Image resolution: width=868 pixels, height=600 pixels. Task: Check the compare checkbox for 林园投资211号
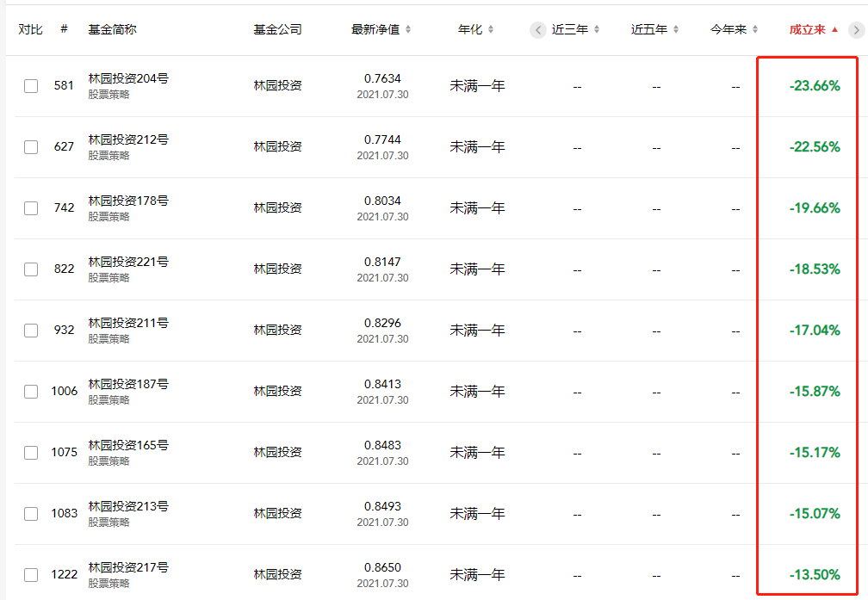tap(31, 331)
